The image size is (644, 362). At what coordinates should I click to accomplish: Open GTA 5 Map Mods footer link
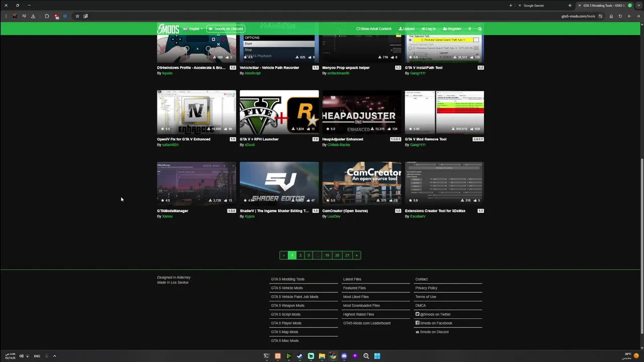pyautogui.click(x=285, y=332)
